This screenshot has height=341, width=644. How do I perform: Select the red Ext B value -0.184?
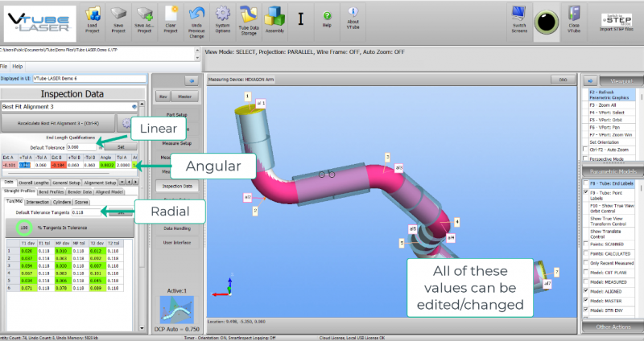(x=58, y=165)
